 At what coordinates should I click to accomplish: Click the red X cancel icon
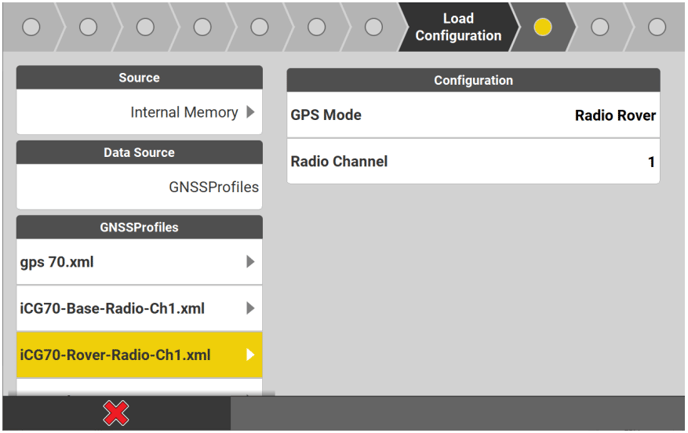(x=116, y=413)
